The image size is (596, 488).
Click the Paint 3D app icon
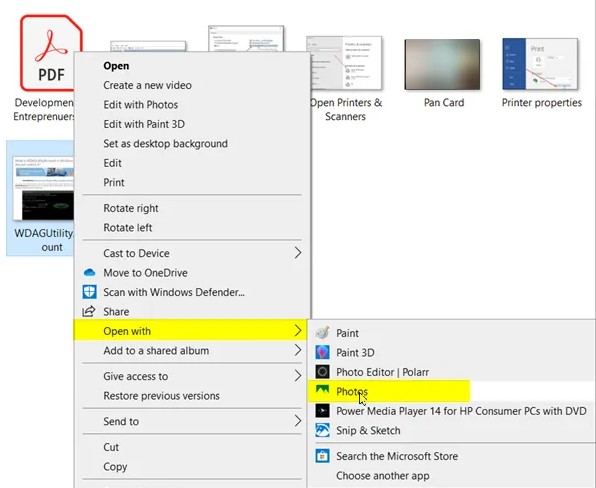322,352
